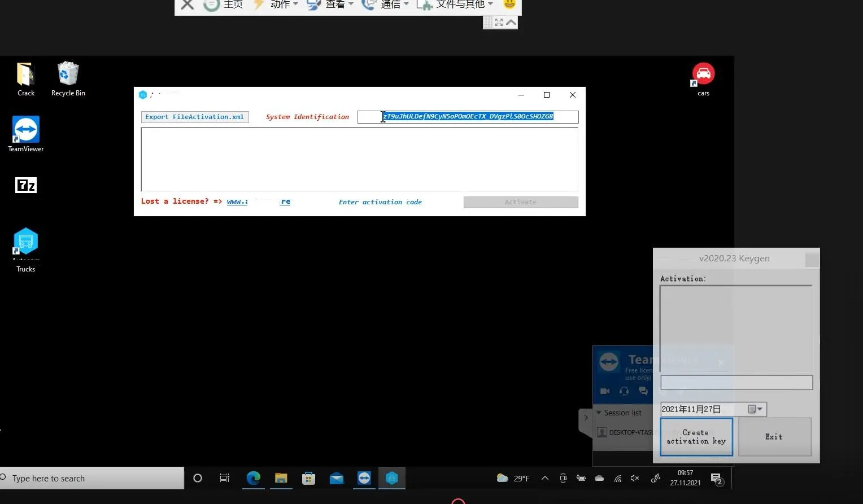Click the smiley feedback icon in toolbar

tap(509, 5)
